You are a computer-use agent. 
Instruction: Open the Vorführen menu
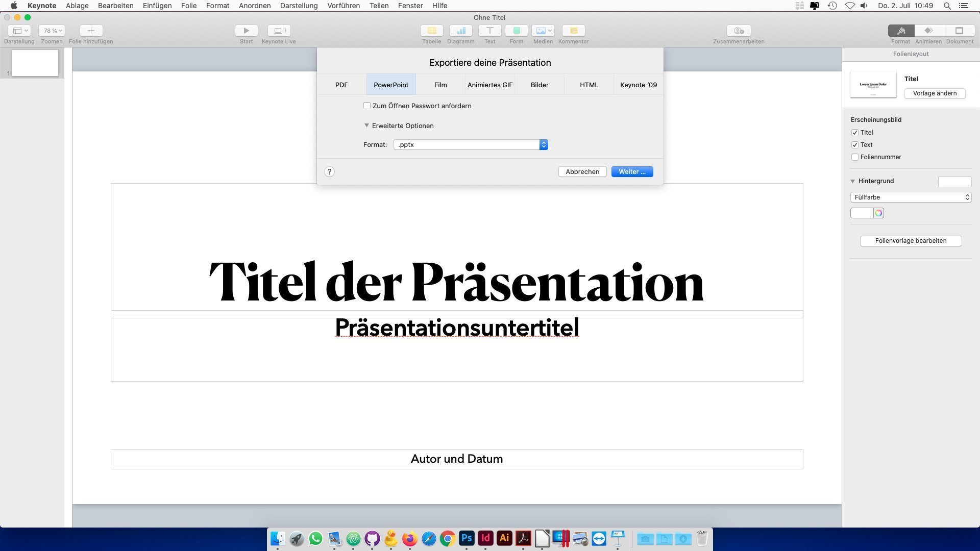344,6
